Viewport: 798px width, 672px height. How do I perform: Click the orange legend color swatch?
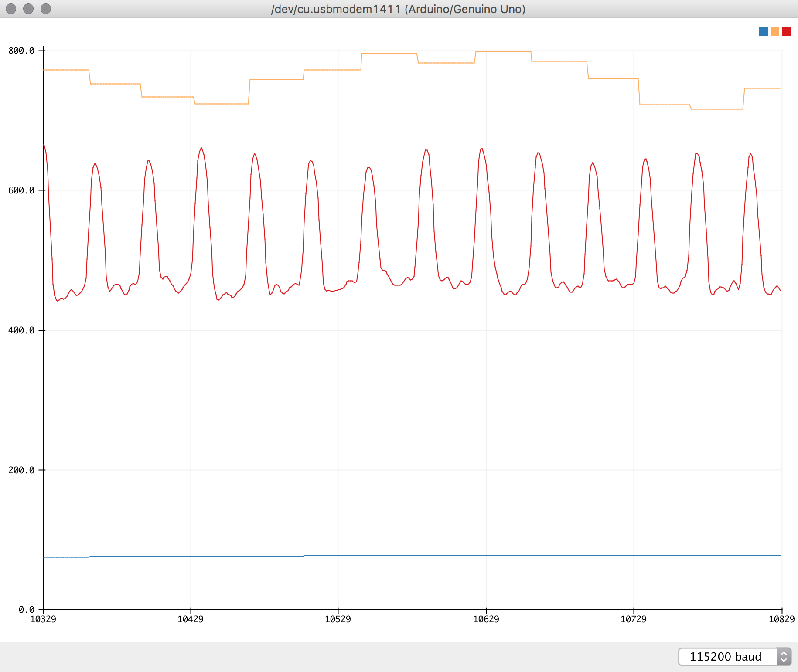[x=775, y=31]
